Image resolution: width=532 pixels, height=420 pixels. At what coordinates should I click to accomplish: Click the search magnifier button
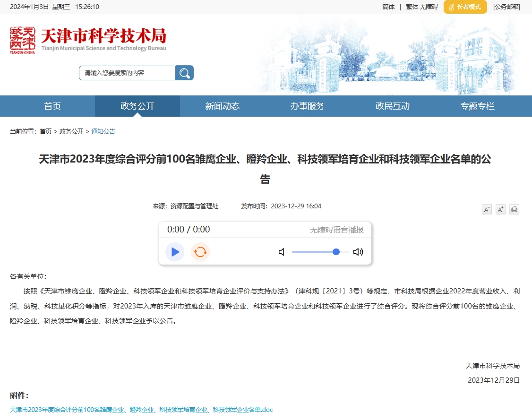click(184, 73)
